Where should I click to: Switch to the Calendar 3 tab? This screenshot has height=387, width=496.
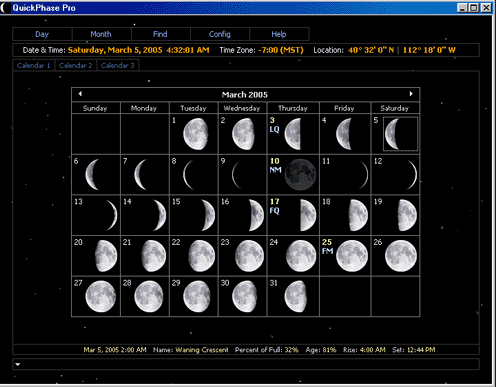pyautogui.click(x=117, y=65)
